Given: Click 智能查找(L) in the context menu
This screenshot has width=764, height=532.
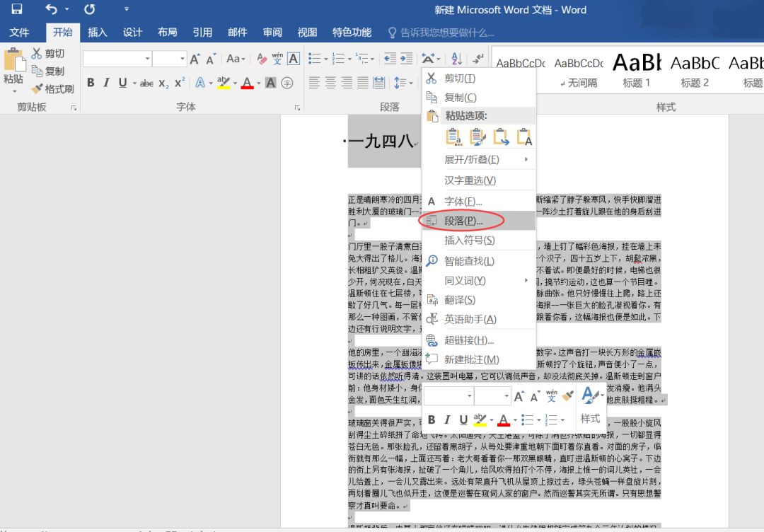Looking at the screenshot, I should [x=478, y=261].
